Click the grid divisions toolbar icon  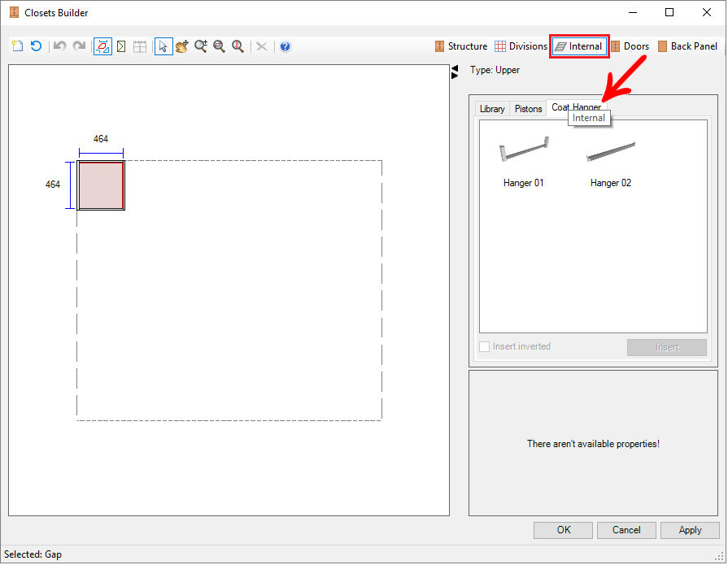pyautogui.click(x=140, y=46)
